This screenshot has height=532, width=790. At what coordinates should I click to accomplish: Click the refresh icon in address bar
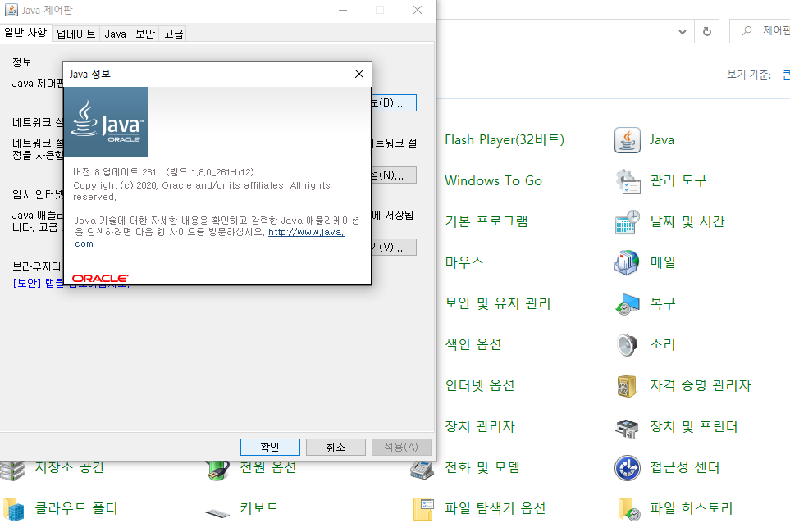point(707,32)
